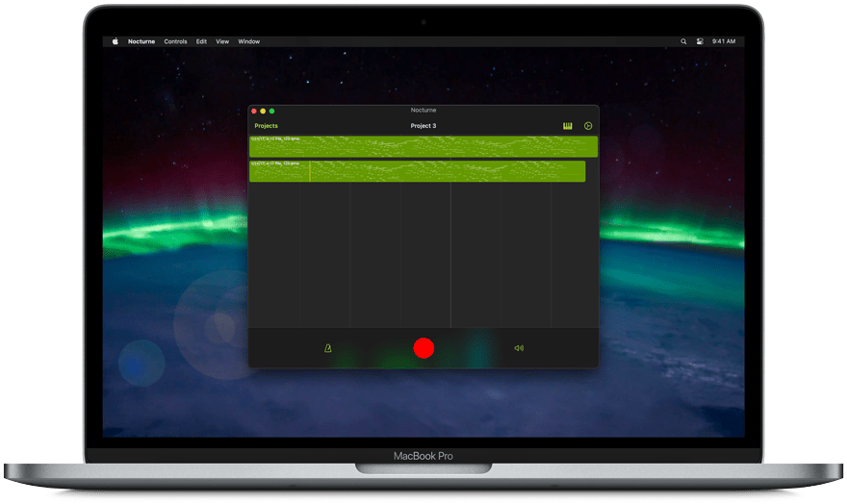Select the first recorded clip, 4:15 PM
The image size is (847, 504).
(423, 147)
